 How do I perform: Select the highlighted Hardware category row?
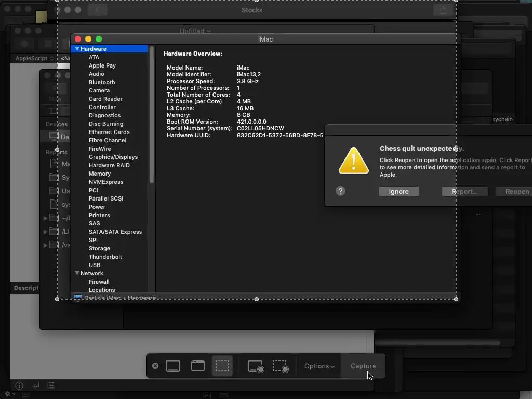(x=109, y=49)
